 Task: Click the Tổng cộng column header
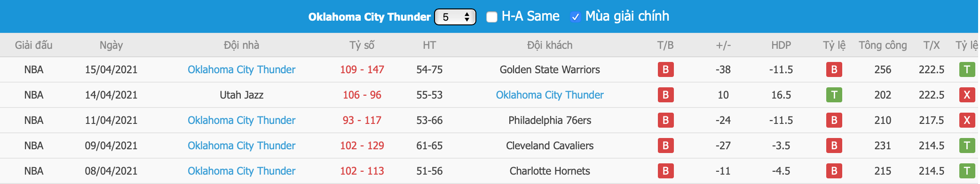[x=883, y=45]
